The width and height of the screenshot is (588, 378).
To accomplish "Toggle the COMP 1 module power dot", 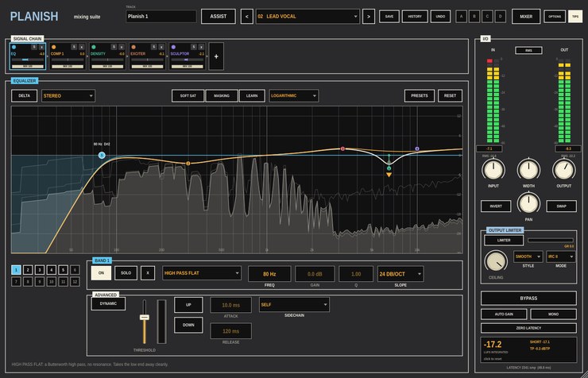I will click(x=53, y=47).
